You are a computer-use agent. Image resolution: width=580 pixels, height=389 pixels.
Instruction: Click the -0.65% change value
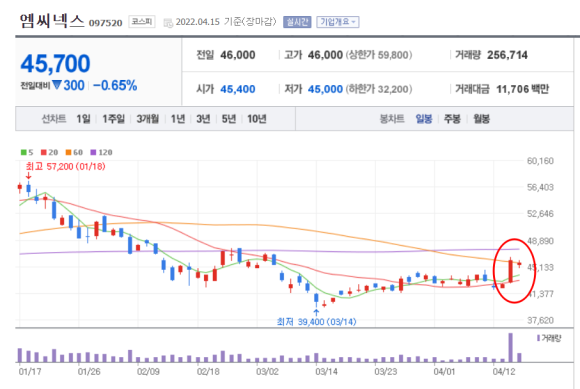[x=115, y=85]
